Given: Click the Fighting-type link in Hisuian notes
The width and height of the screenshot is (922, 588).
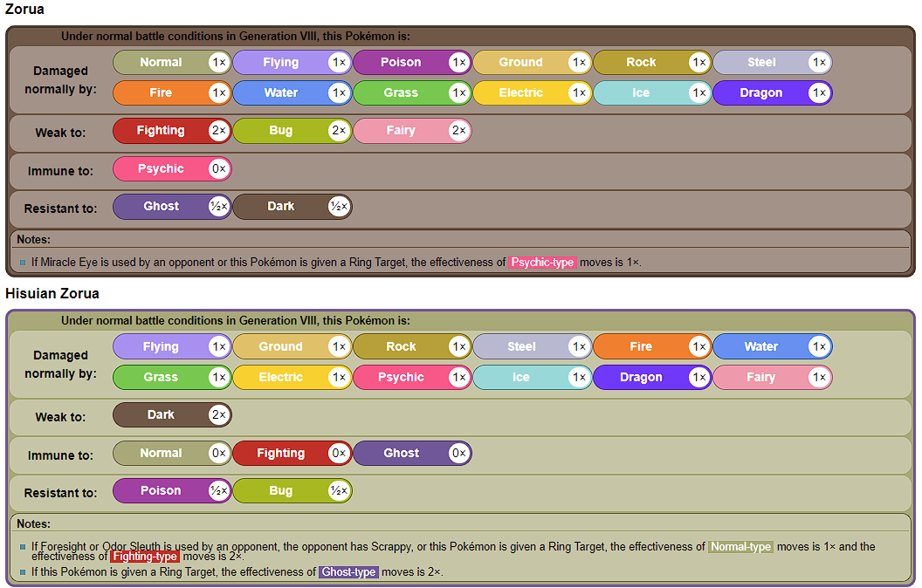Looking at the screenshot, I should (145, 557).
